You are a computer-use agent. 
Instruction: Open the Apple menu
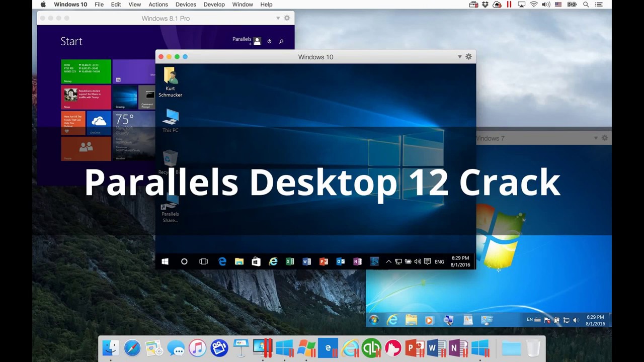coord(43,5)
